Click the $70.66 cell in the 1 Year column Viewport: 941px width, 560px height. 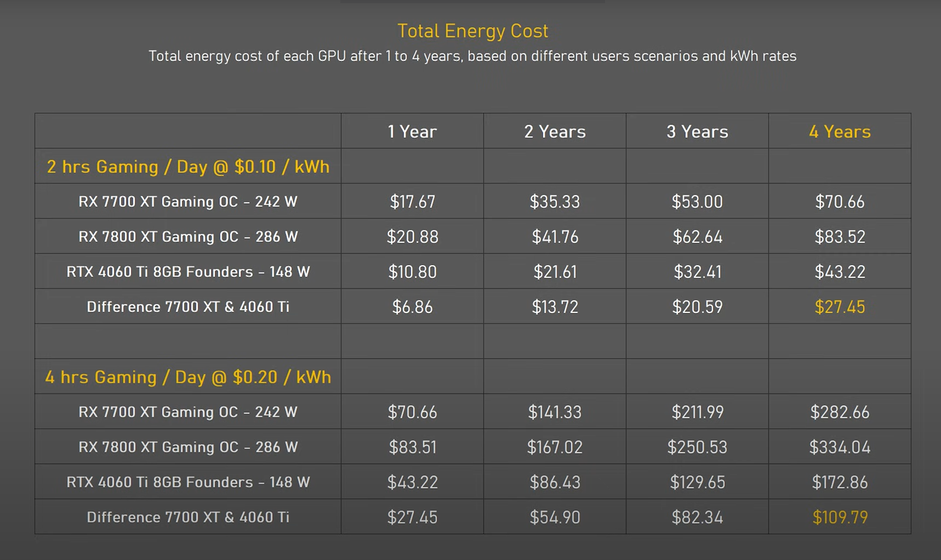pos(412,412)
